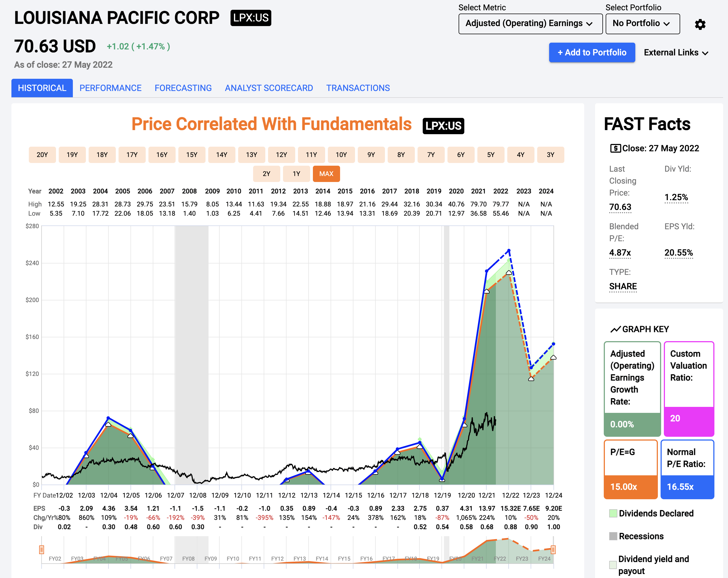
Task: Open the settings gear menu
Action: pos(700,24)
